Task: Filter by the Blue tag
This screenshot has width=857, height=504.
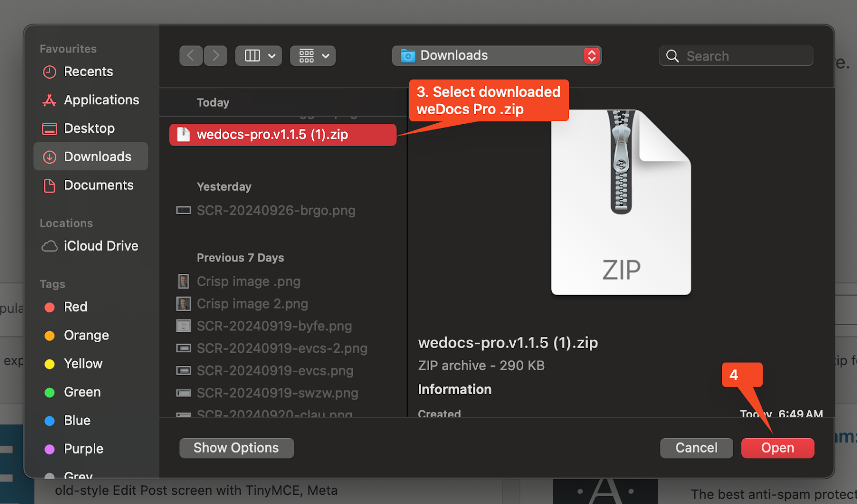Action: click(x=77, y=420)
